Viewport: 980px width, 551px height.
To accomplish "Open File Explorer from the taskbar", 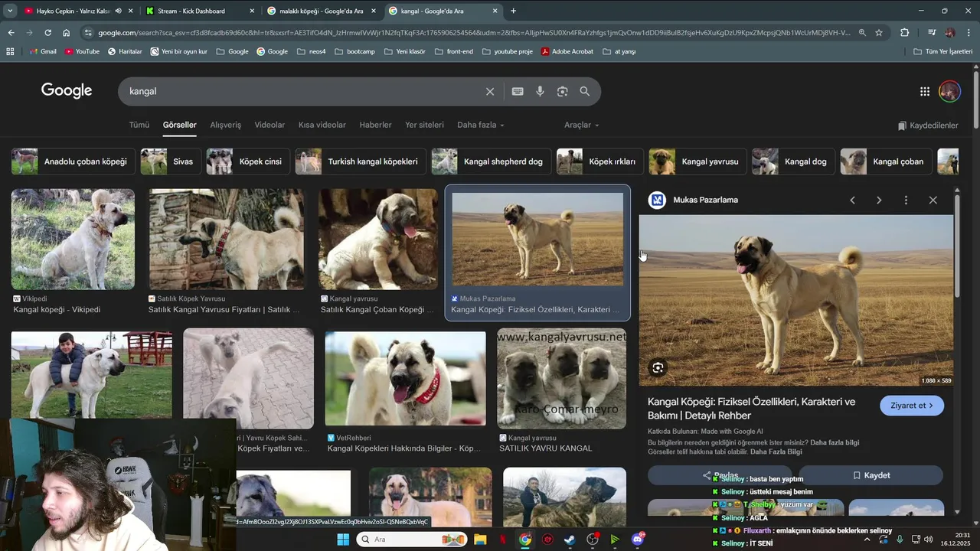I will [480, 540].
